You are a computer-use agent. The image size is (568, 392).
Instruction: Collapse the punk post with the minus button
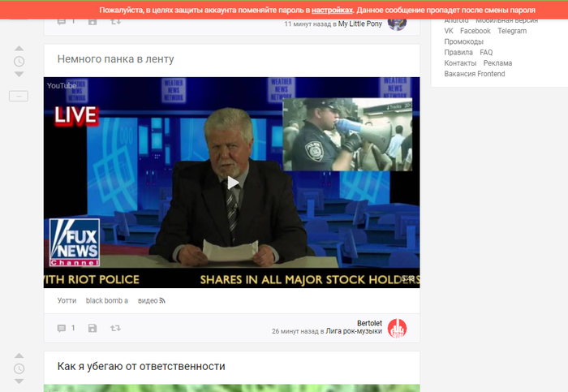coord(19,96)
